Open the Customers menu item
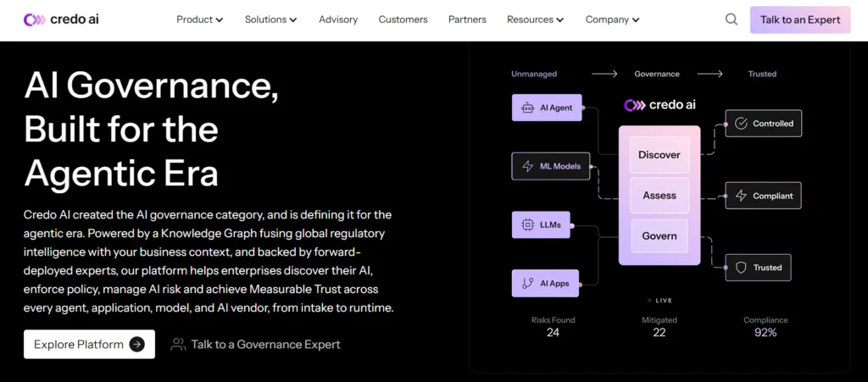Viewport: 868px width, 382px height. [x=403, y=19]
